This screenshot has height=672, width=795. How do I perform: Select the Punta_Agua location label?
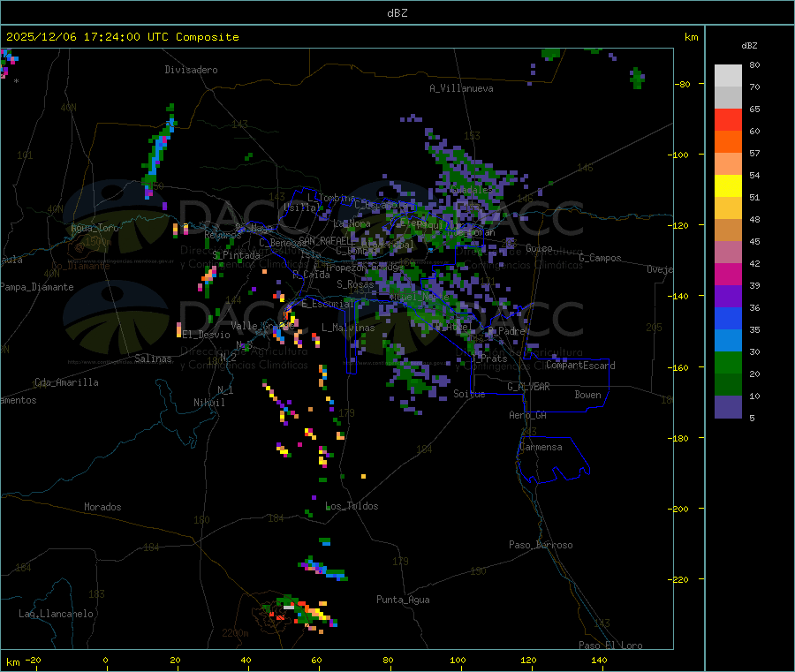click(403, 600)
